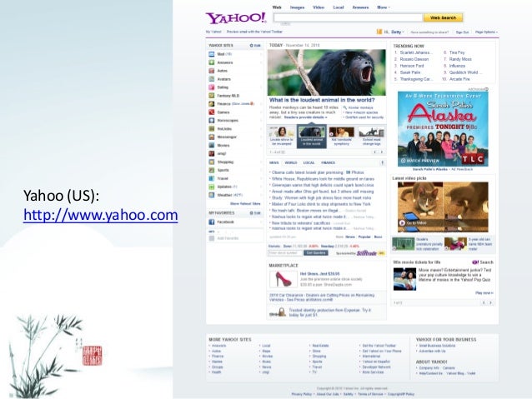Click the HotJobs icon in the sidebar

point(211,129)
